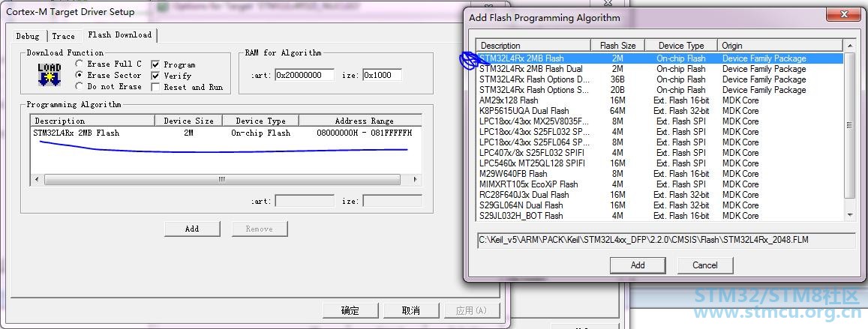Screen dimensions: 868x329
Task: Click the 08000000H - 081FFFFFH address range cell
Action: point(365,133)
